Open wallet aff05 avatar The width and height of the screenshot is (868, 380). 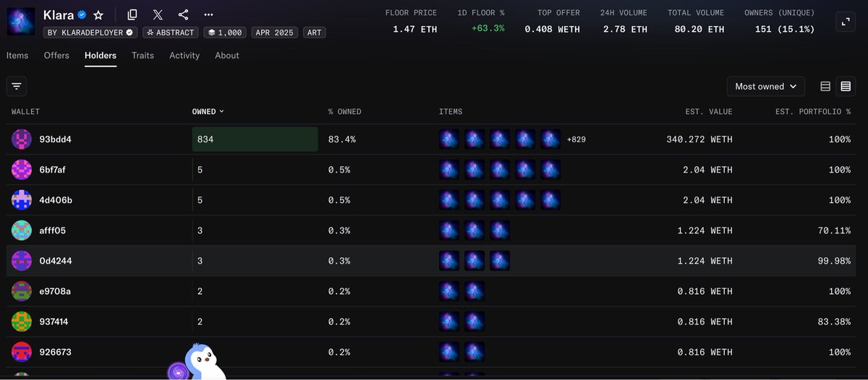22,230
